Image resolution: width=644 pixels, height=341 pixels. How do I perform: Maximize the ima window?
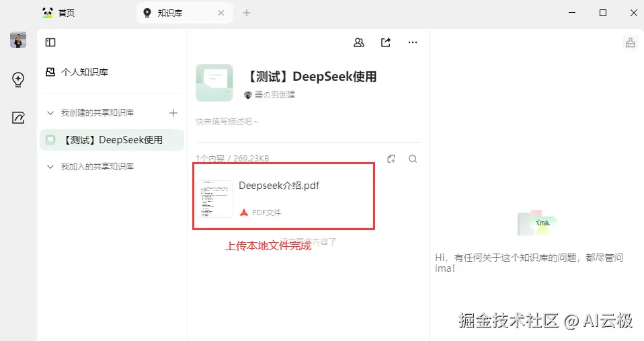(603, 13)
